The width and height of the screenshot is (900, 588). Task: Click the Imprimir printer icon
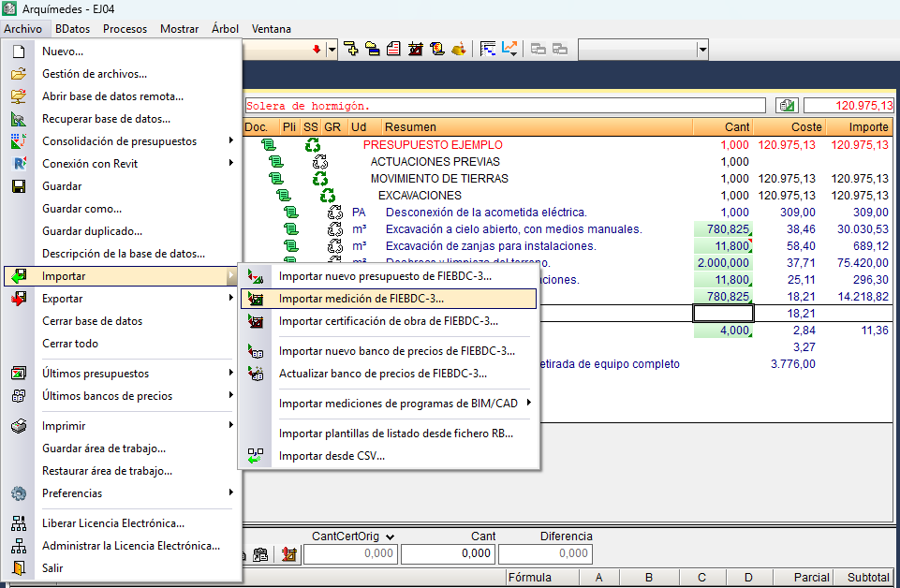(x=18, y=426)
